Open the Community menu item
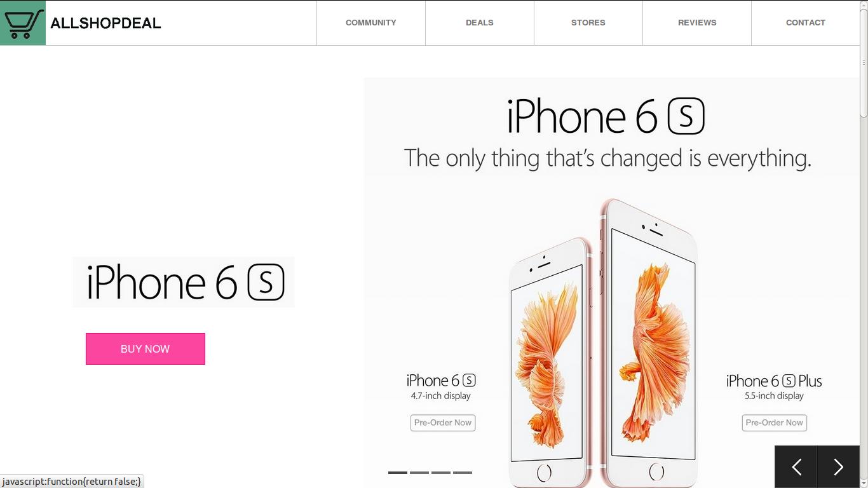This screenshot has width=868, height=488. (371, 23)
